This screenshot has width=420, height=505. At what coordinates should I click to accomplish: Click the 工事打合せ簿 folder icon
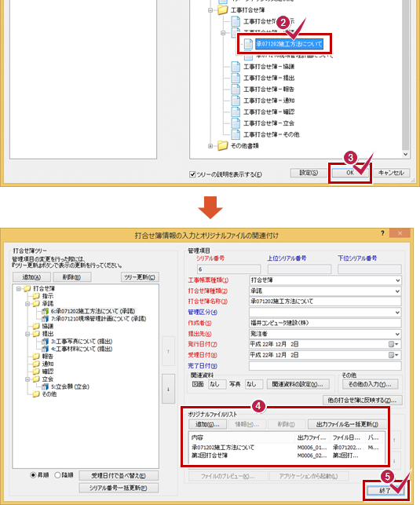(x=222, y=10)
